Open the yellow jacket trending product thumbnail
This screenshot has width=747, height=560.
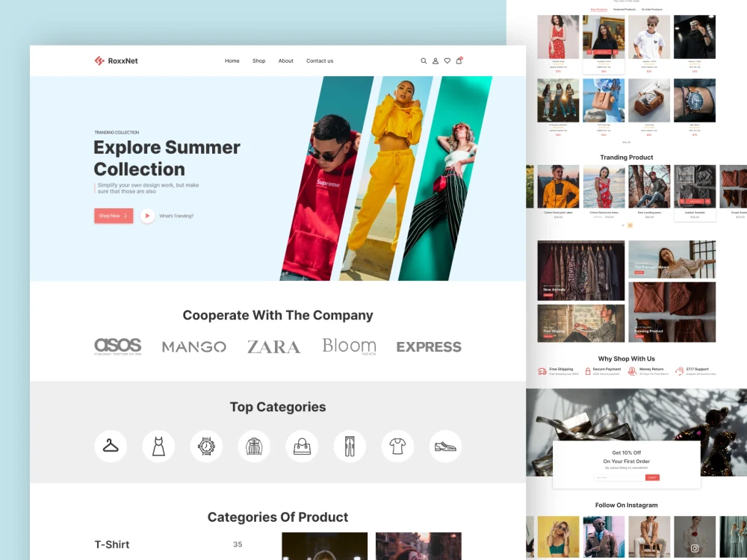click(x=558, y=186)
